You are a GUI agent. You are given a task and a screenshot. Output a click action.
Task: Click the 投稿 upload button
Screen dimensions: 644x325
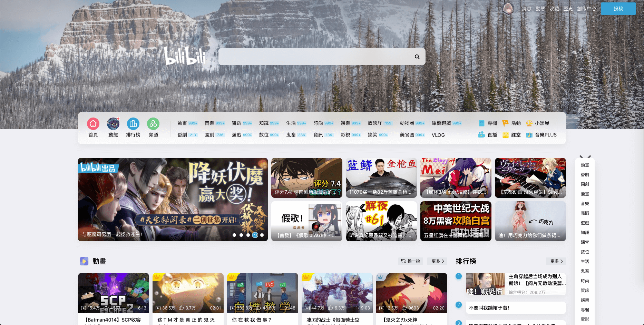(618, 9)
